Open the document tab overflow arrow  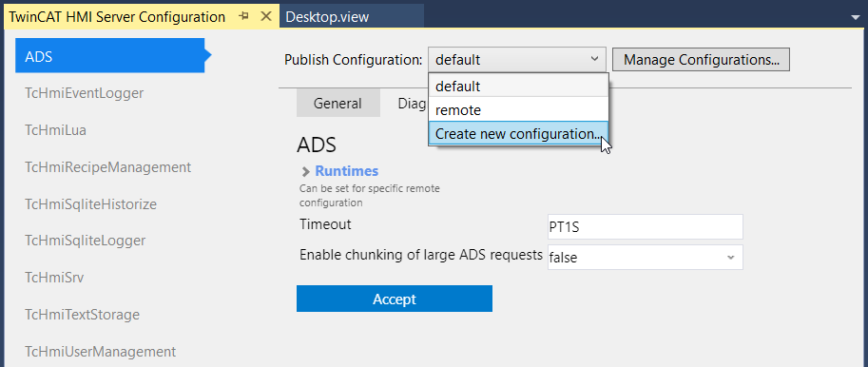[857, 18]
